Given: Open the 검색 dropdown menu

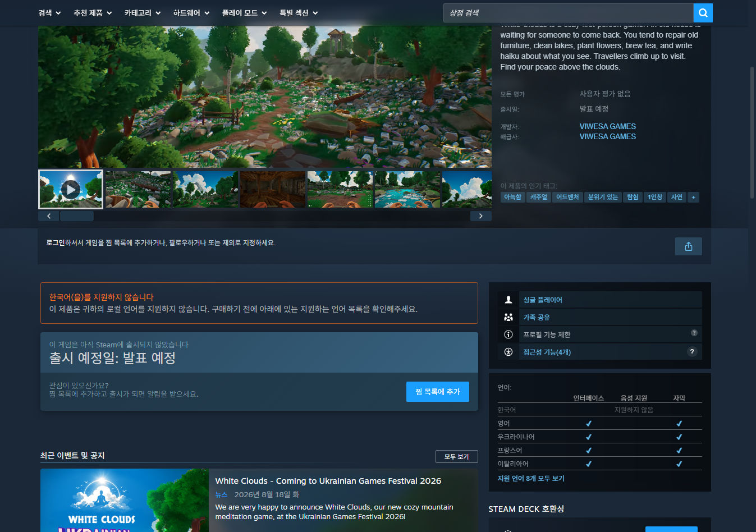Looking at the screenshot, I should [49, 13].
